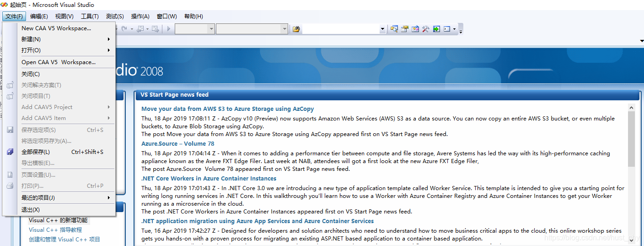
Task: Open Solution Explorer from the toolbar
Action: click(x=394, y=29)
